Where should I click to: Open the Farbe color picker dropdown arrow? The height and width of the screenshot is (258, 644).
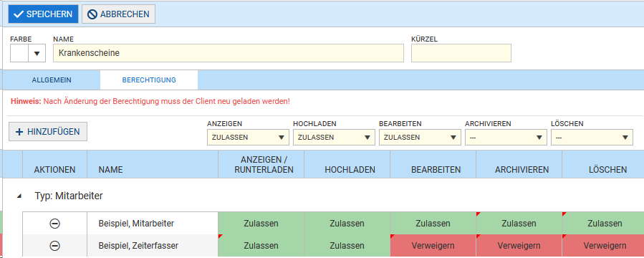pyautogui.click(x=37, y=54)
